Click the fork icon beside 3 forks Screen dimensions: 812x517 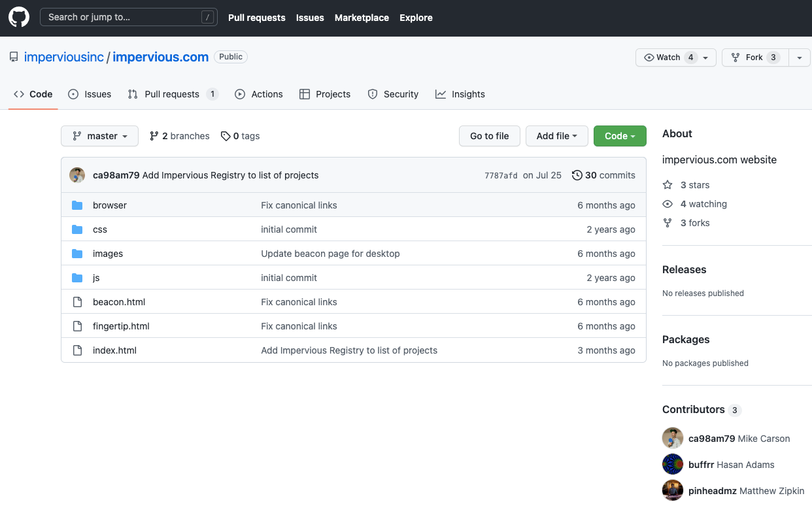[x=668, y=223]
